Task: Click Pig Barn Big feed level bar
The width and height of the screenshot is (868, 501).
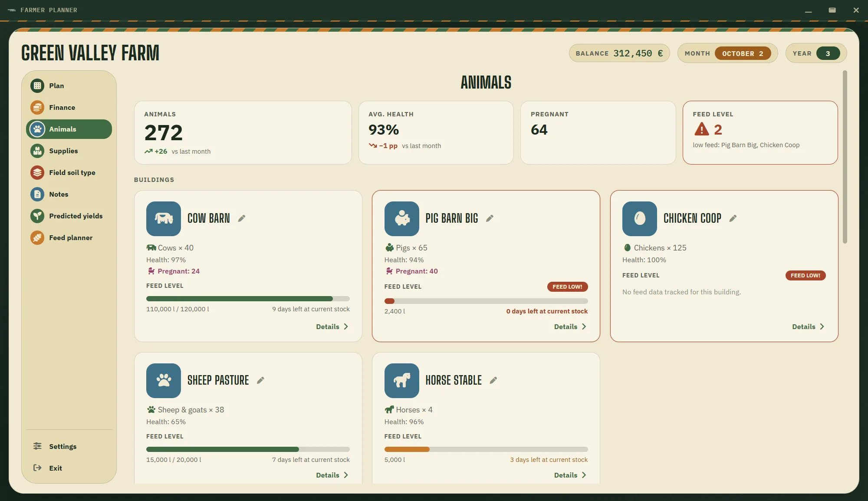Action: coord(486,301)
